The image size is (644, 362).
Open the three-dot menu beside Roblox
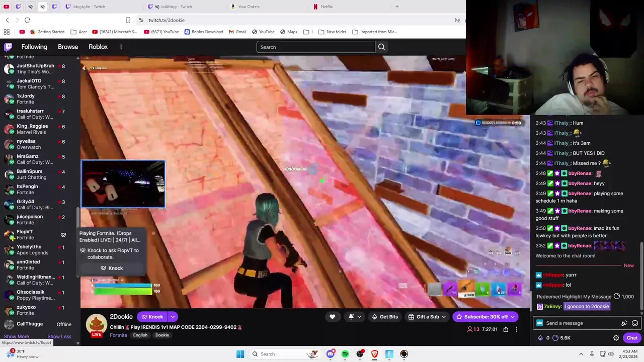tap(121, 47)
